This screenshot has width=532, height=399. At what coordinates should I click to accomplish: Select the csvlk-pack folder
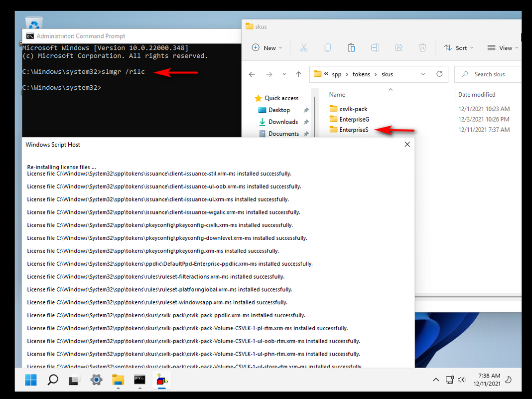pos(349,109)
